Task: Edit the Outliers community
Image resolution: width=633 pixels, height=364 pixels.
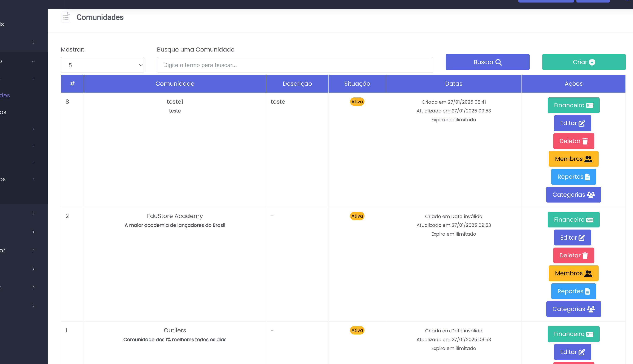Action: tap(572, 352)
